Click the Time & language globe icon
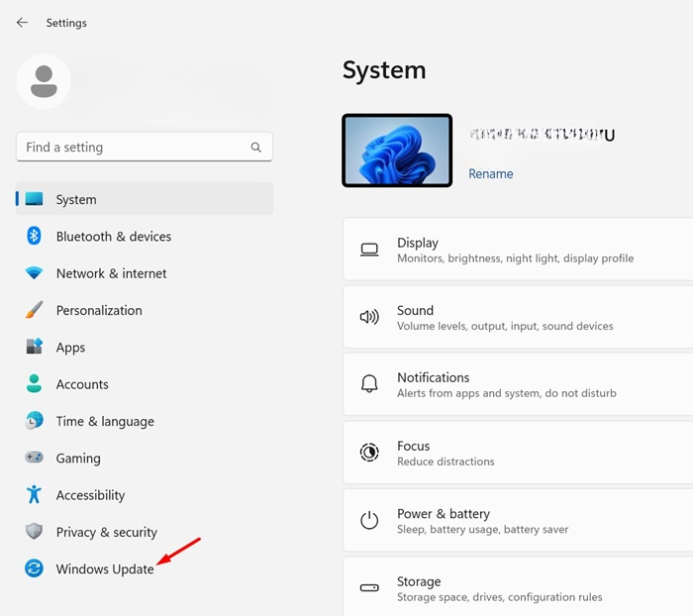The height and width of the screenshot is (616, 693). click(x=34, y=421)
